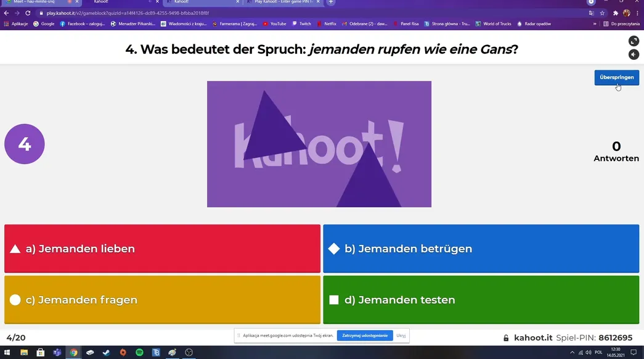Open Chrome three-dot menu
Screen dimensions: 644x359
pyautogui.click(x=637, y=13)
